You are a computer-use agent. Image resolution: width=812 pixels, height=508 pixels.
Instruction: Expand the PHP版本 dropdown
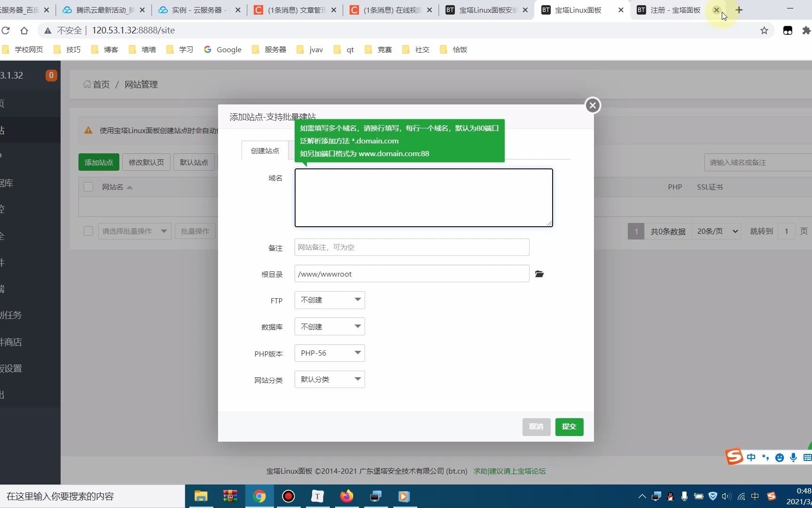(329, 353)
